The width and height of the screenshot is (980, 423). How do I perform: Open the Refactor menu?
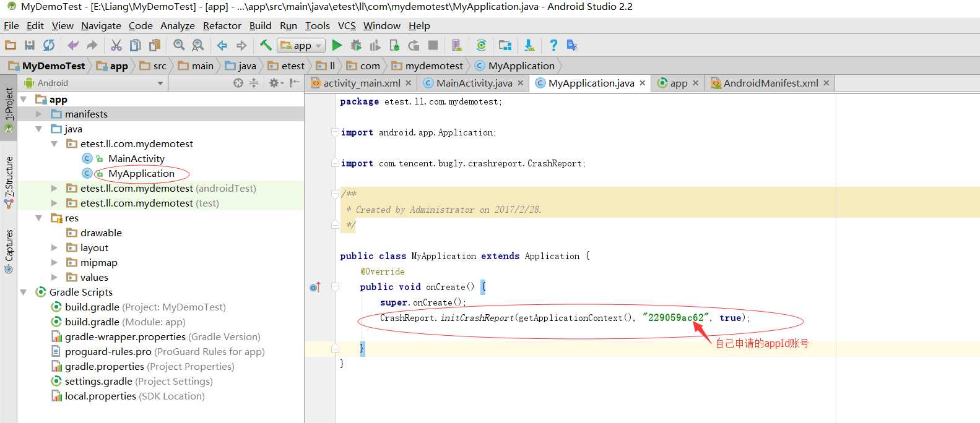222,25
